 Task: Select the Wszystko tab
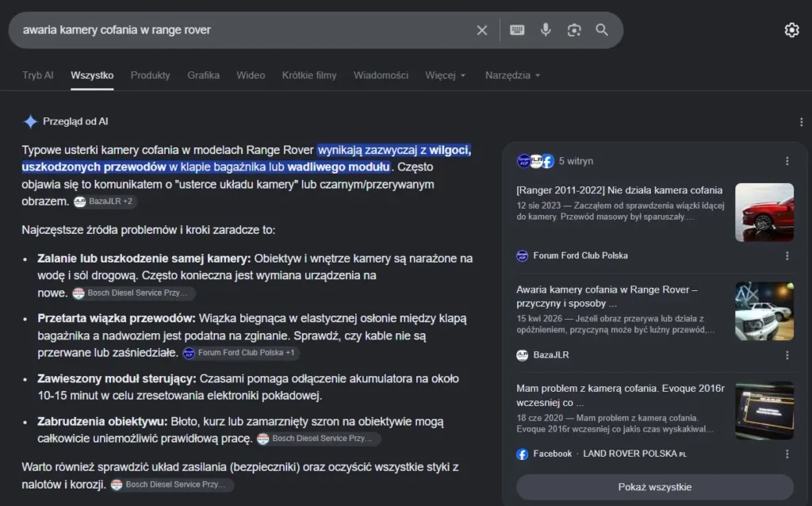[92, 75]
